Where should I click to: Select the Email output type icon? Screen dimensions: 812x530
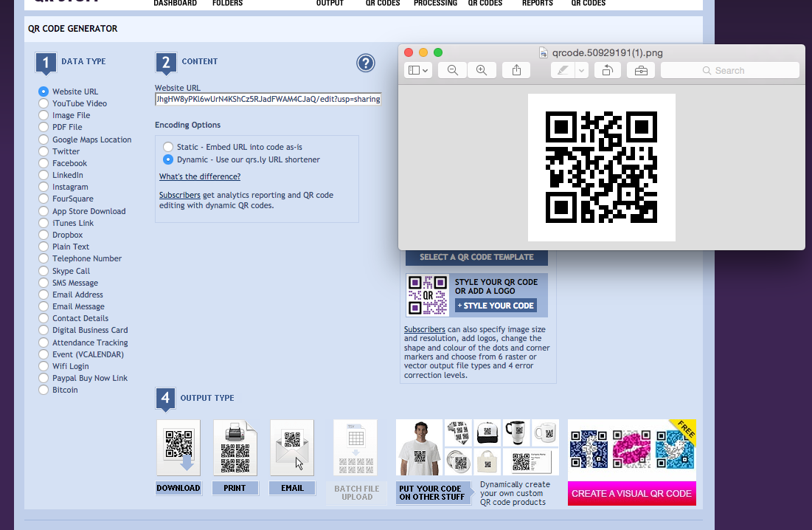point(291,447)
